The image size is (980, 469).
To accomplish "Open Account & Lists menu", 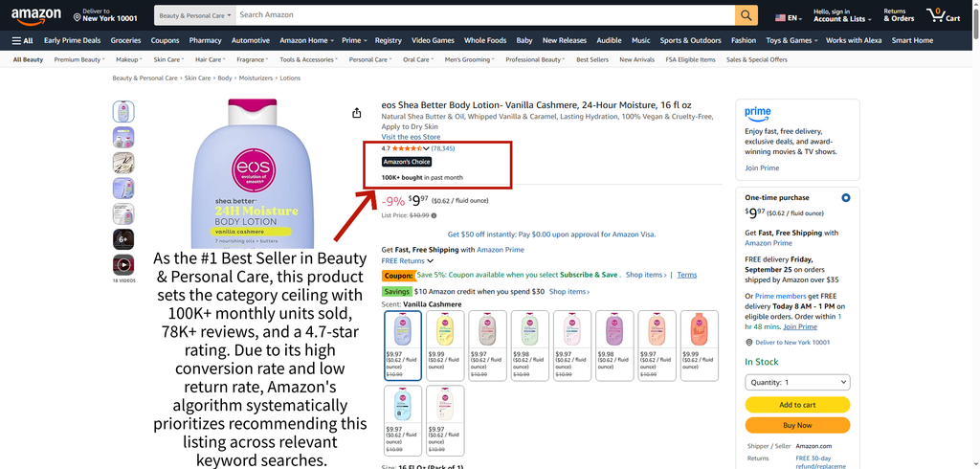I will (x=842, y=15).
